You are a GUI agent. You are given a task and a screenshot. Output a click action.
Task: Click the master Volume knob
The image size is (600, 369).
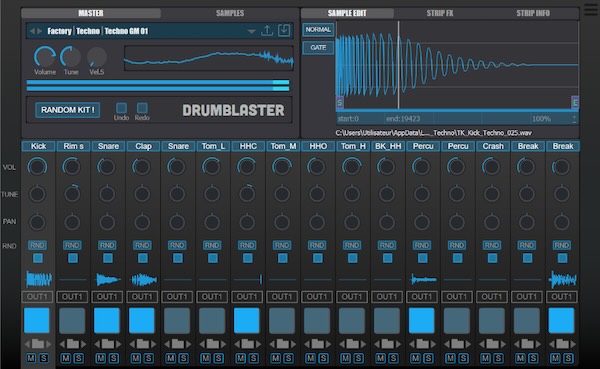(x=45, y=57)
